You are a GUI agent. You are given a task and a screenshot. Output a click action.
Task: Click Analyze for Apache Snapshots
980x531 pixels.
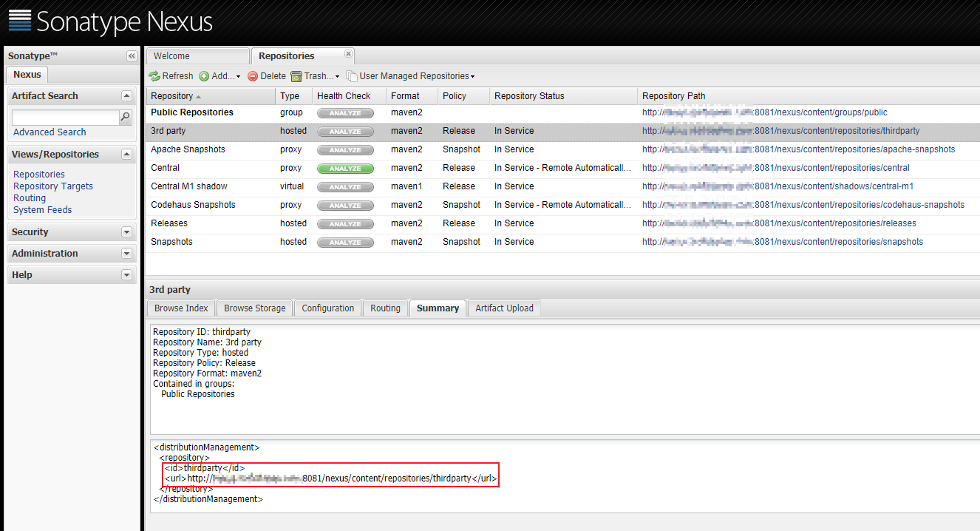(x=345, y=150)
